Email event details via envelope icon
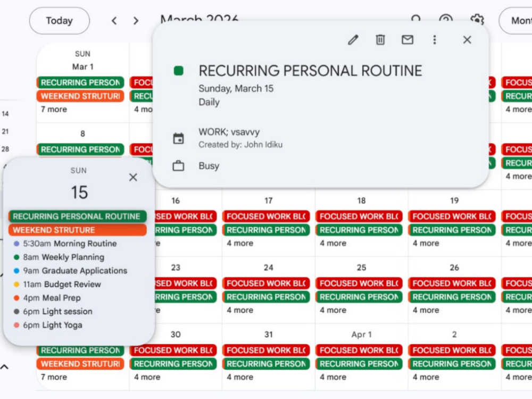 click(x=408, y=40)
